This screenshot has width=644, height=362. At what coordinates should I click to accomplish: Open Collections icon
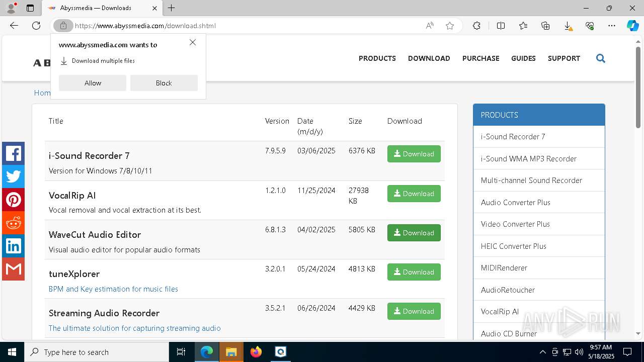(x=545, y=26)
